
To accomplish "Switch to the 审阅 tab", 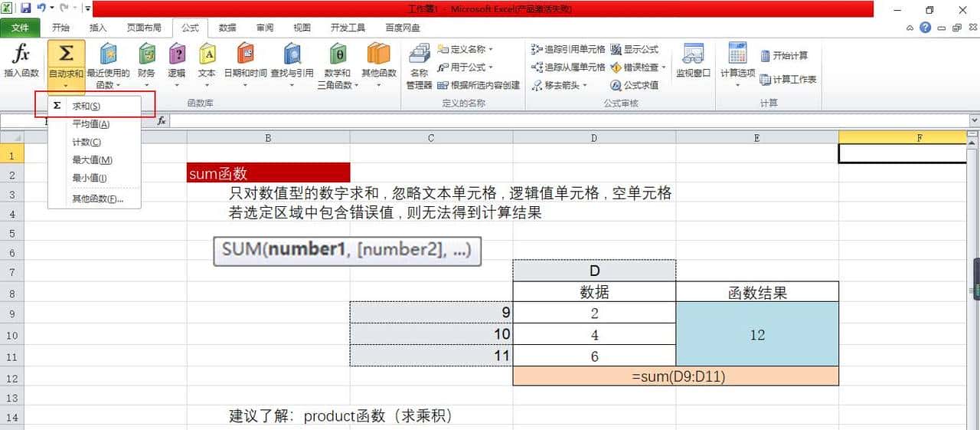I will [x=265, y=28].
